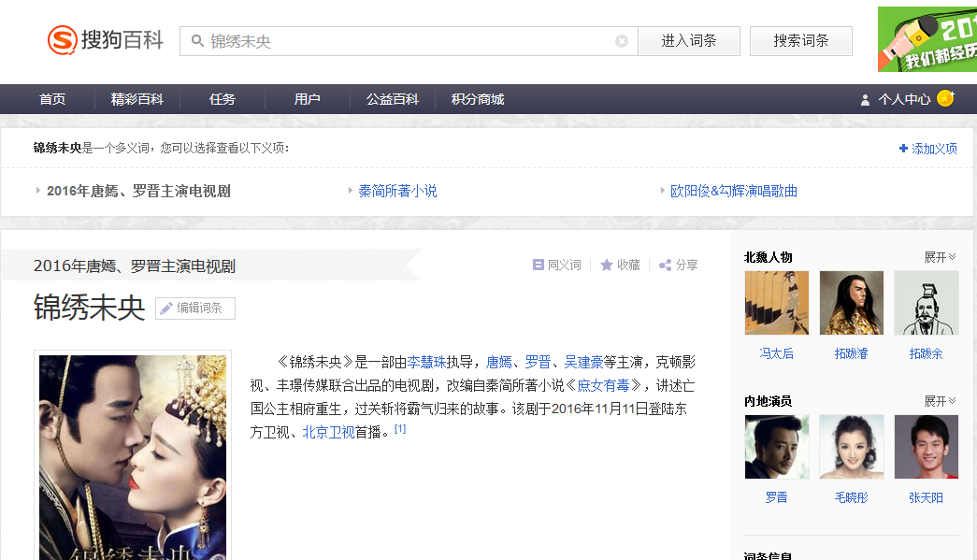Click the 毛晓彤 name link
This screenshot has width=977, height=560.
[851, 497]
